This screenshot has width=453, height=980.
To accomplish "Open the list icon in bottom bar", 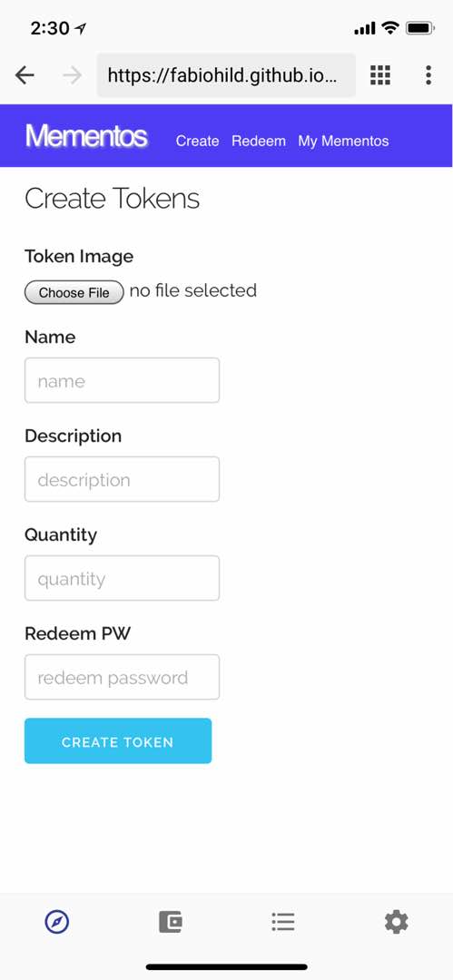I will 283,921.
